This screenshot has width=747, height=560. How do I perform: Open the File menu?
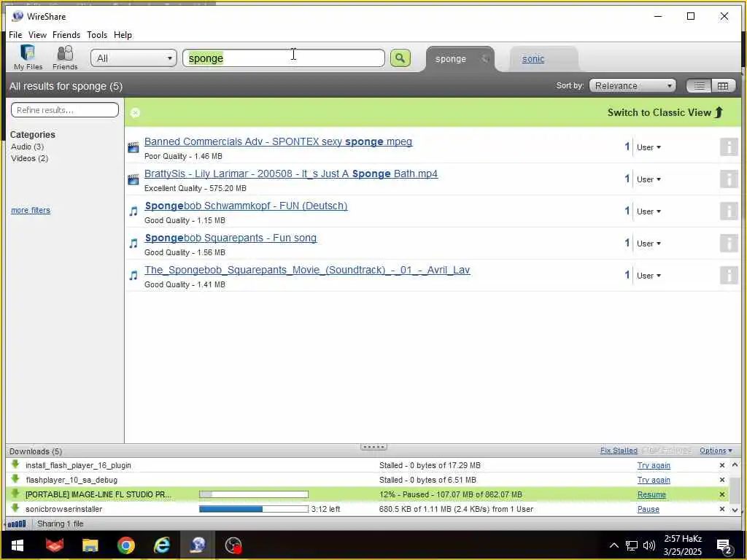click(15, 35)
